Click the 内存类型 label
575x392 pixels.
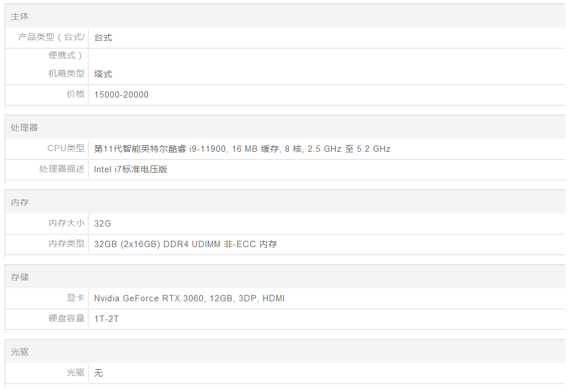point(66,244)
